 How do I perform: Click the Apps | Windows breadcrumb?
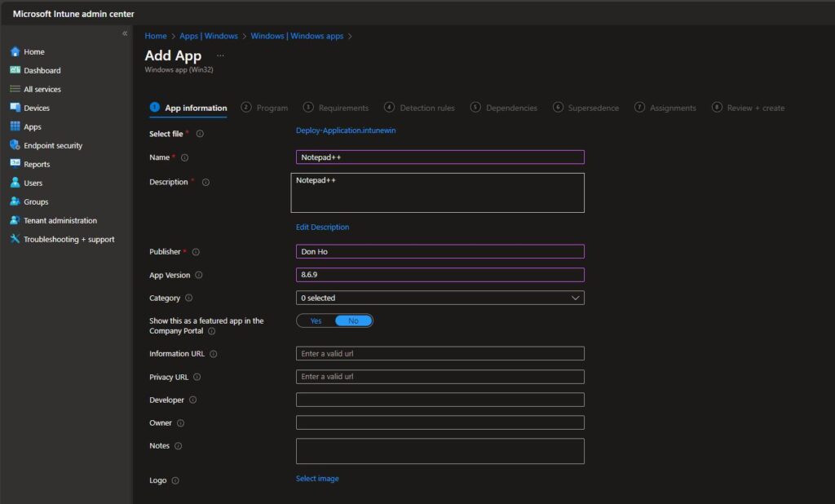pos(209,36)
